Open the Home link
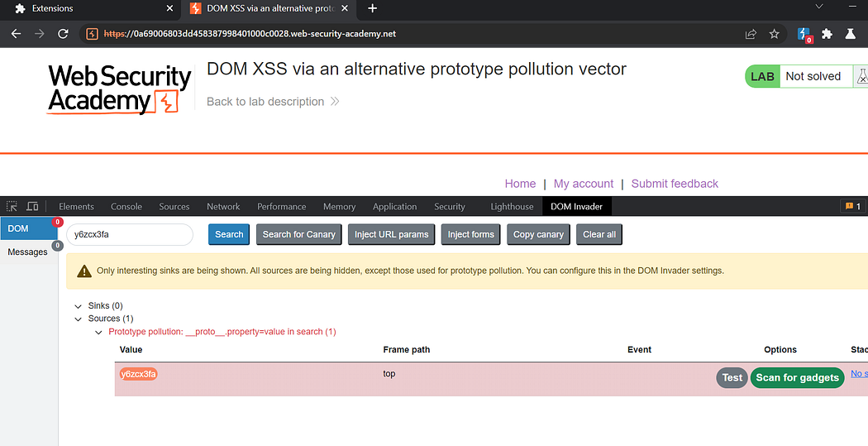The width and height of the screenshot is (868, 446). tap(520, 184)
